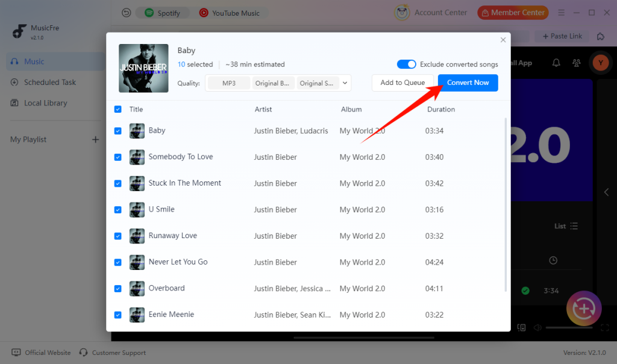617x364 pixels.
Task: Toggle Exclude converted songs switch
Action: (x=407, y=64)
